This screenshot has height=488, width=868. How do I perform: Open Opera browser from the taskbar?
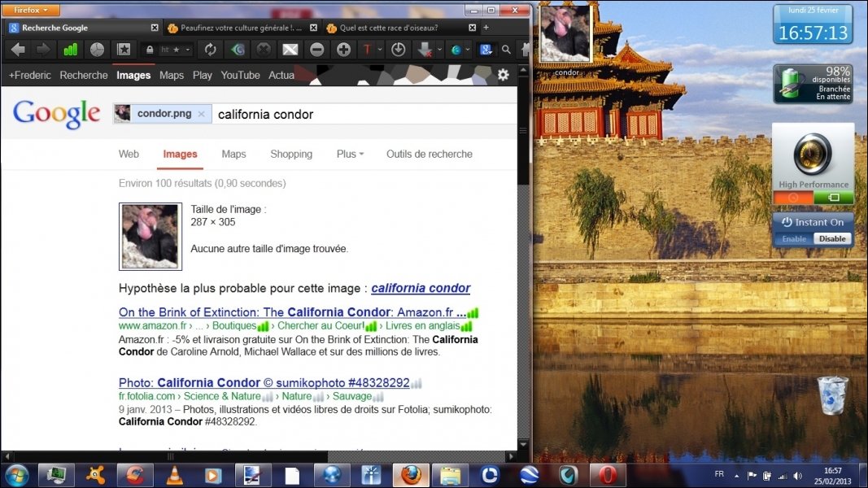click(x=607, y=475)
